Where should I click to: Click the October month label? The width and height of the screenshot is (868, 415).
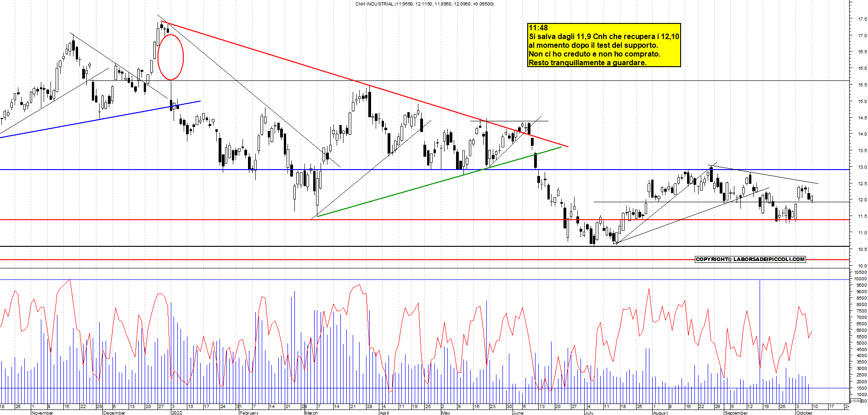pos(804,413)
